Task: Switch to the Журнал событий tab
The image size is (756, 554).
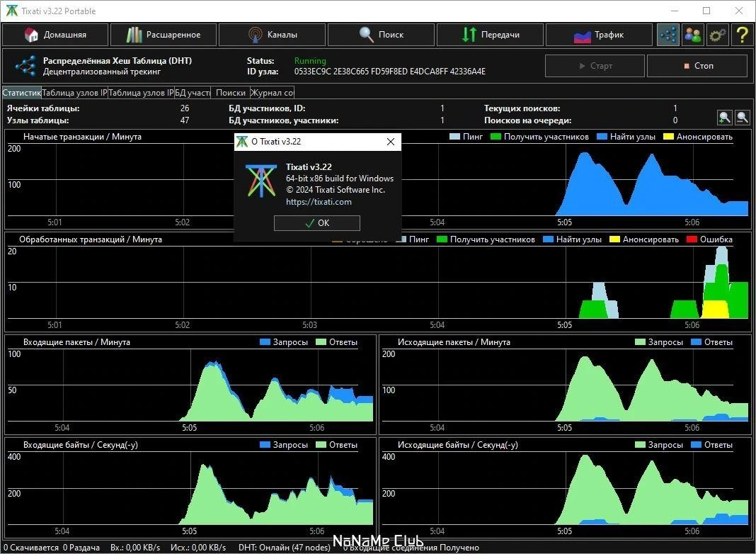Action: (273, 93)
